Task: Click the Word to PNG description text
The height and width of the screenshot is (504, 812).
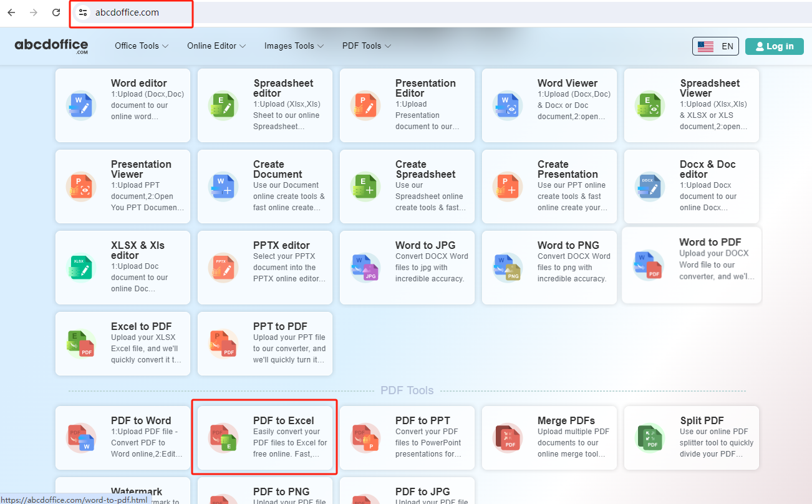Action: coord(574,268)
